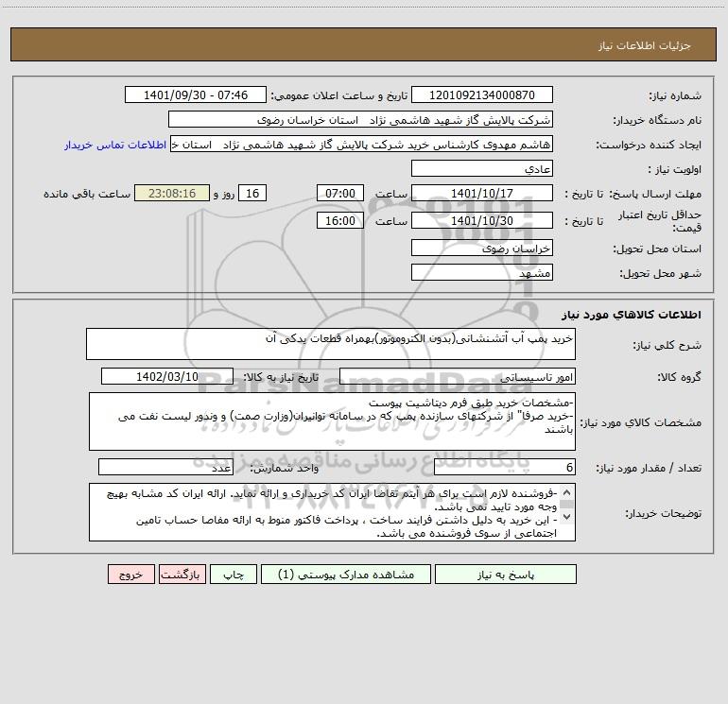Click the 07:00 deadline time field

(x=339, y=193)
